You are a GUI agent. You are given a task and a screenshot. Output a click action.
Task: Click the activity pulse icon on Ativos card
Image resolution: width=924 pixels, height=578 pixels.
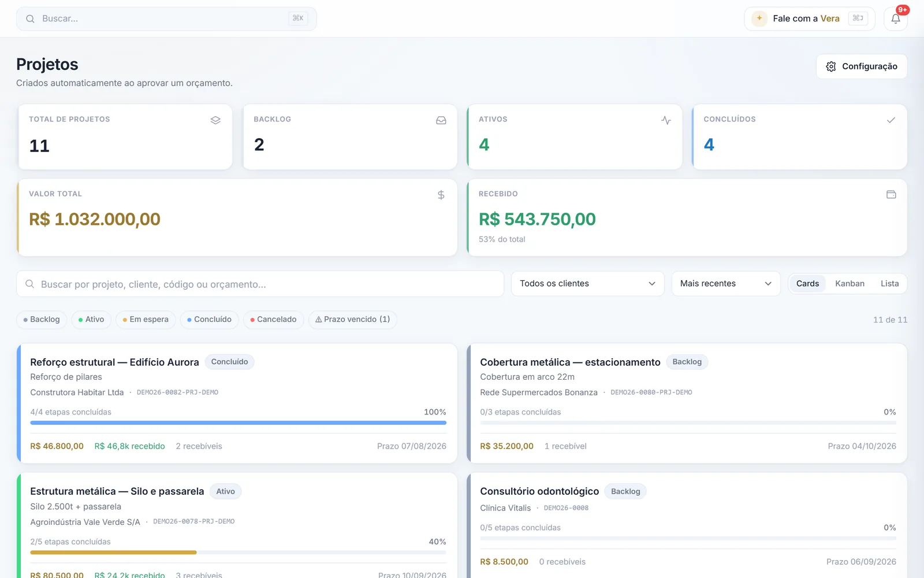click(x=666, y=120)
